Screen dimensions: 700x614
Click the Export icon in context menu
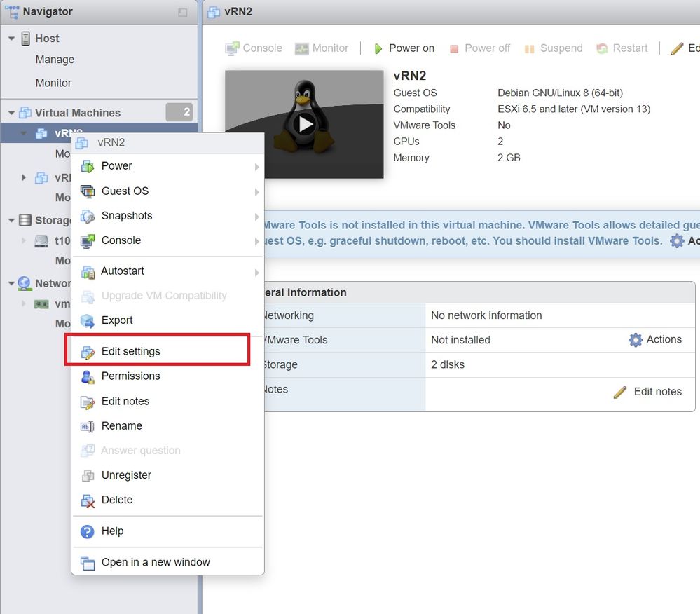point(88,320)
